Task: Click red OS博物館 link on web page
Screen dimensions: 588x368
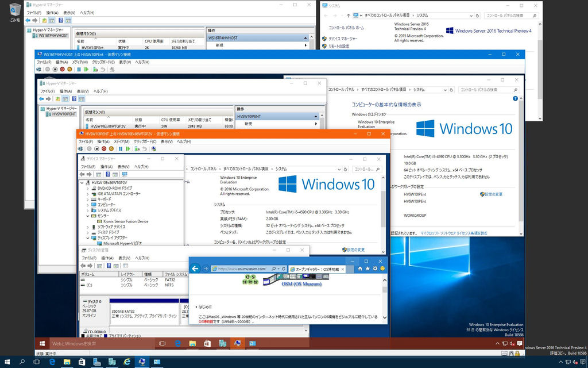Action: tap(205, 322)
